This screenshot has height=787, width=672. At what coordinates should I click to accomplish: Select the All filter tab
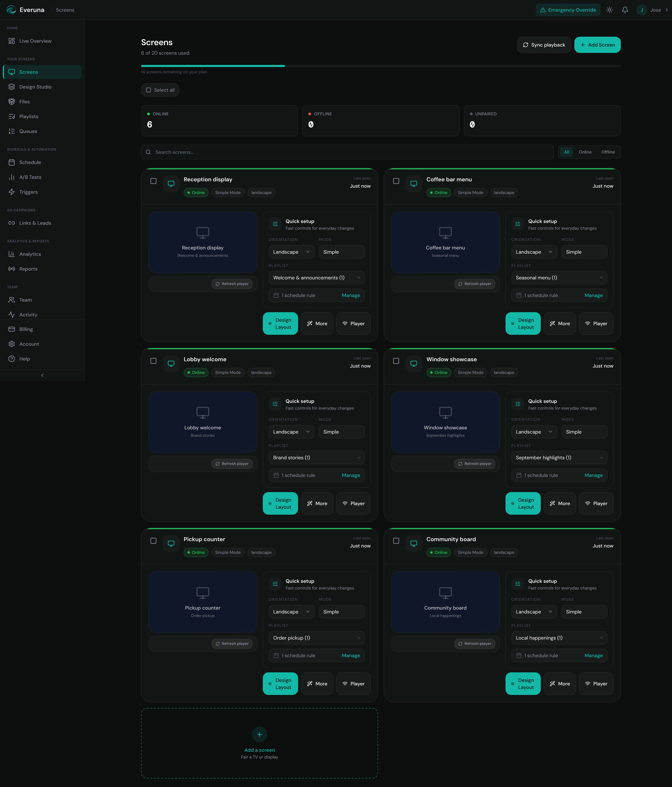pos(566,152)
